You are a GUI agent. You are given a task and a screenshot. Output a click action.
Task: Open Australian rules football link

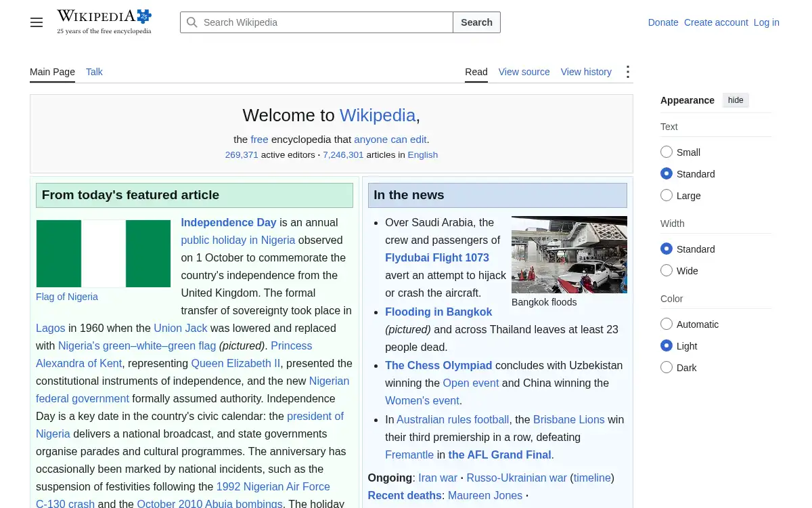click(453, 419)
